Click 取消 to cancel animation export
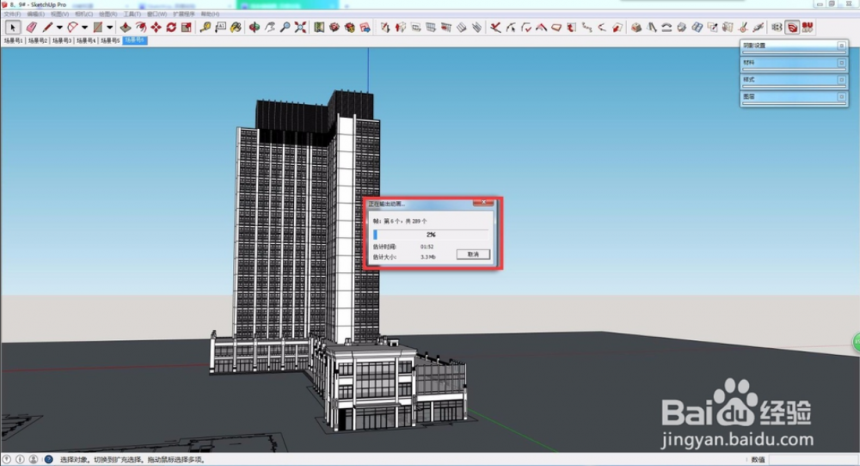 pos(473,254)
